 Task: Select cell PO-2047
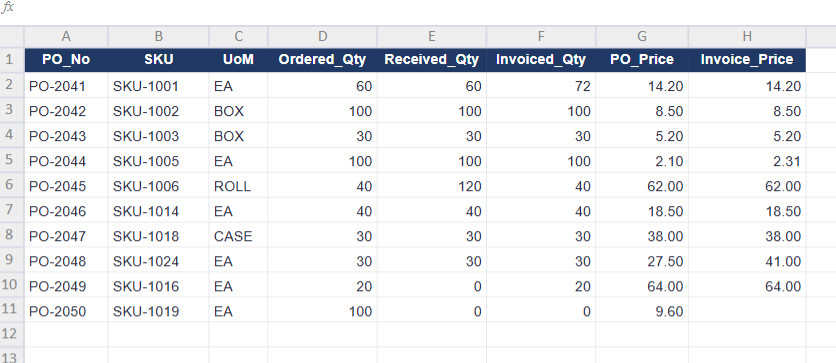66,236
